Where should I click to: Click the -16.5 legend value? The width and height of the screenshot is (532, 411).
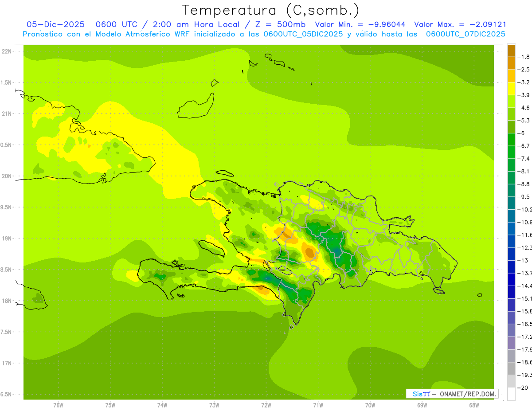524,324
